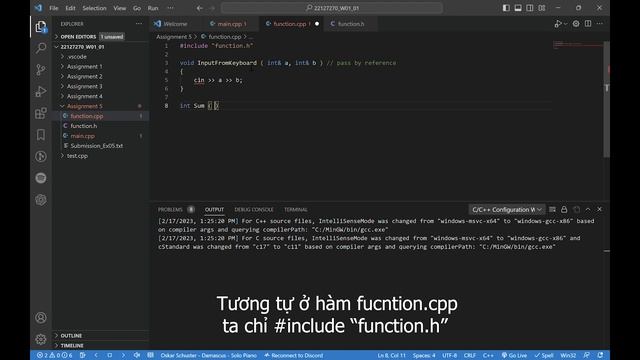Screen dimensions: 640x360
Task: Switch to the function.h editor tab
Action: [350, 24]
